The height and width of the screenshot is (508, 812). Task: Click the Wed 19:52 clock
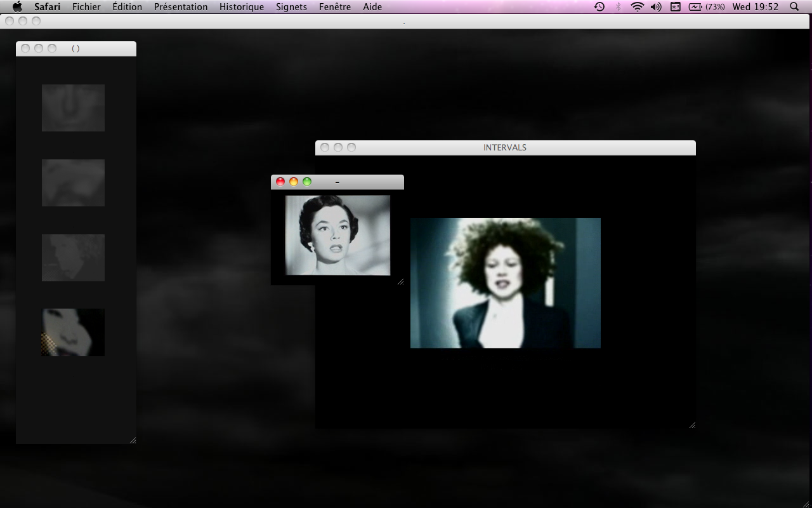756,7
